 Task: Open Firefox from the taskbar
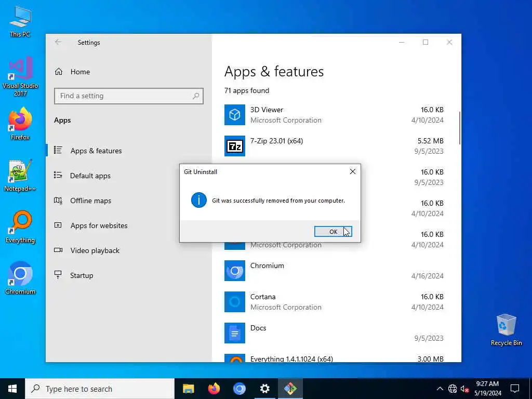[x=214, y=389]
